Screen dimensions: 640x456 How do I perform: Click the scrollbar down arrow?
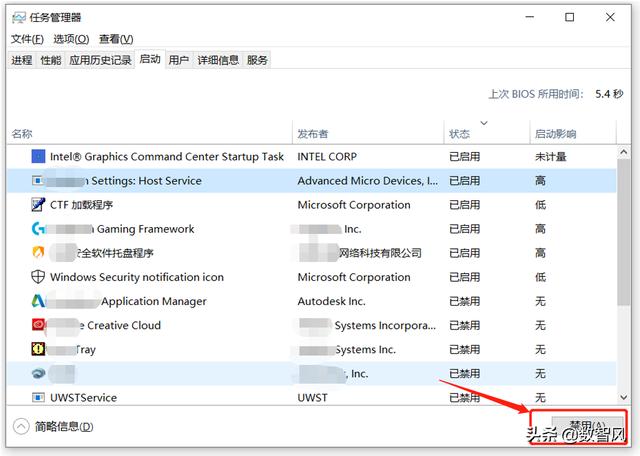(623, 397)
